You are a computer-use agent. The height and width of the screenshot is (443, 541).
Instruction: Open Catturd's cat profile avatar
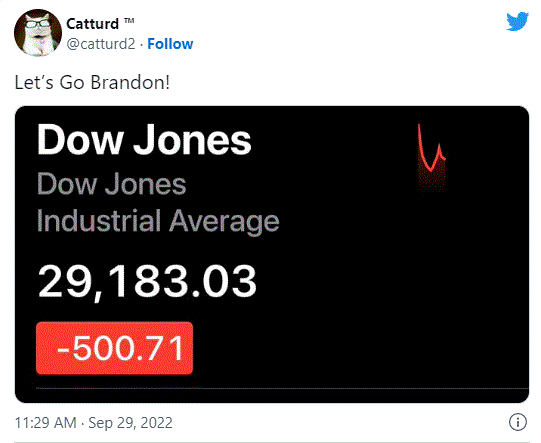click(x=38, y=33)
